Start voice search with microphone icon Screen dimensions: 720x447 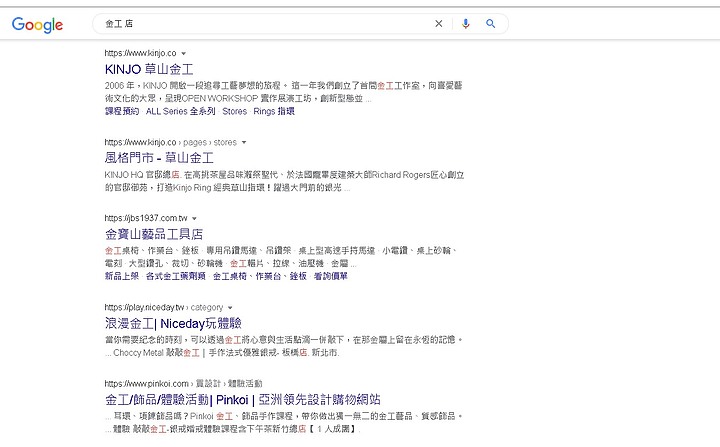click(465, 23)
